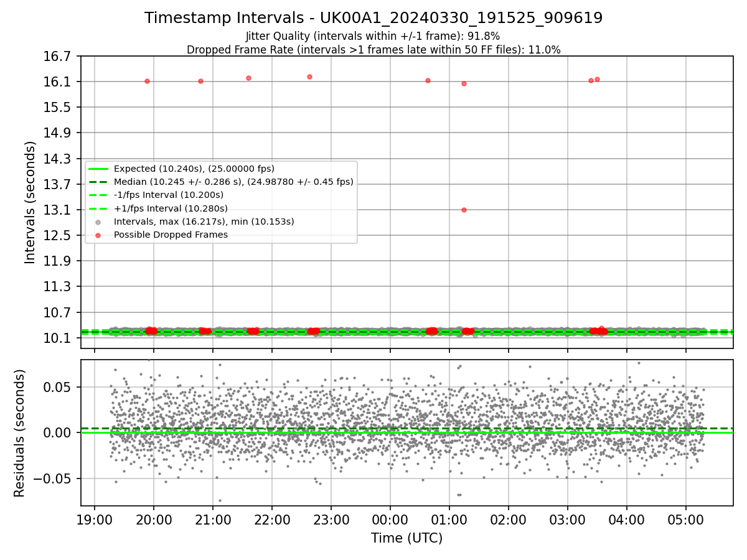Click legend entry 'Median (10.245 +/- 0.286 s)'

(x=233, y=182)
